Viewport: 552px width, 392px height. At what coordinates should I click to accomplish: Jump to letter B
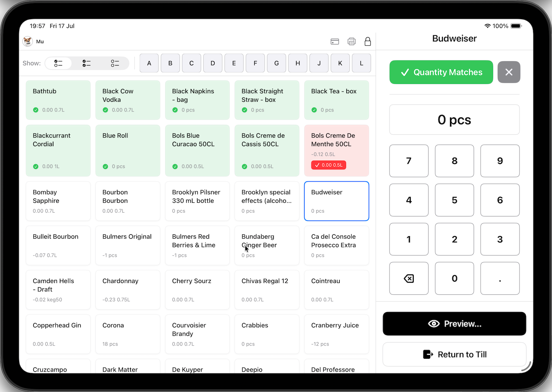(170, 63)
